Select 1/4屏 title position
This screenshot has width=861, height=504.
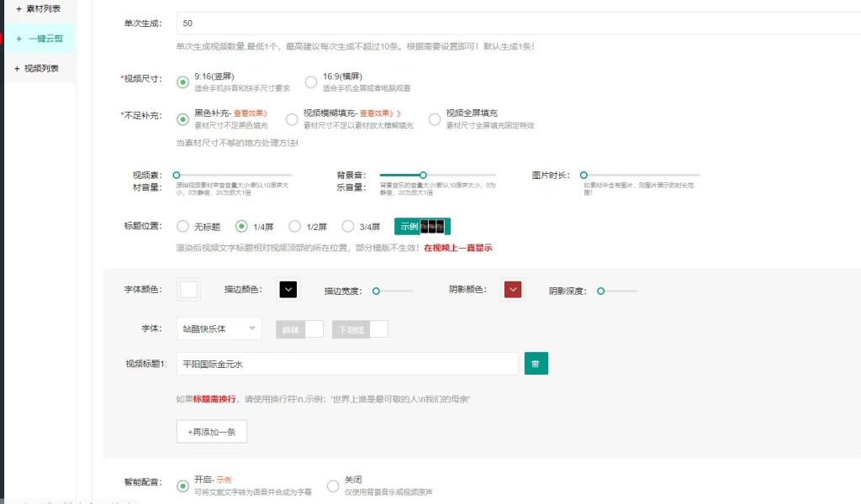click(241, 226)
